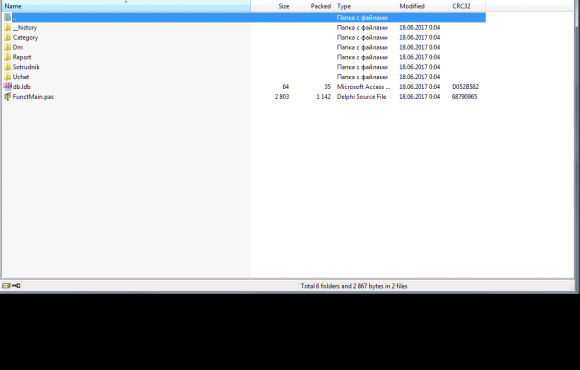Click the db.ldb Access file icon

7,87
